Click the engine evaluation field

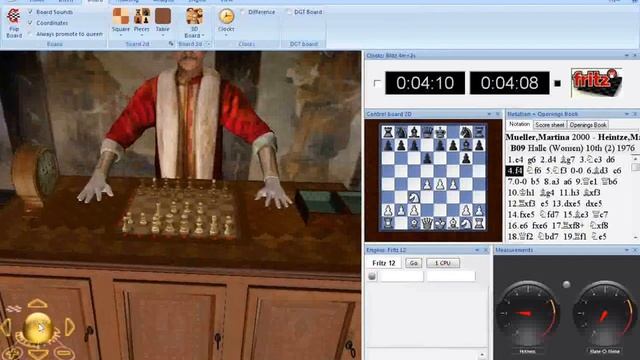[402, 276]
